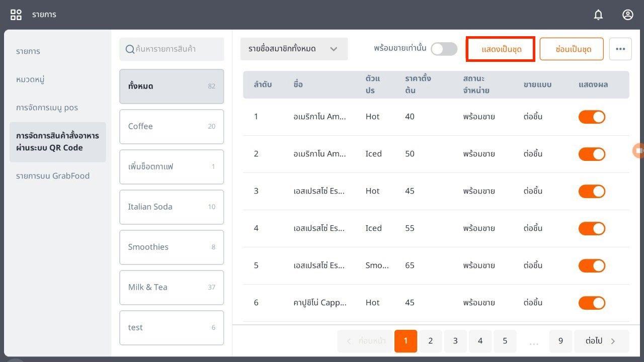
Task: Open รายการบน GrabFood in the sidebar
Action: point(53,176)
